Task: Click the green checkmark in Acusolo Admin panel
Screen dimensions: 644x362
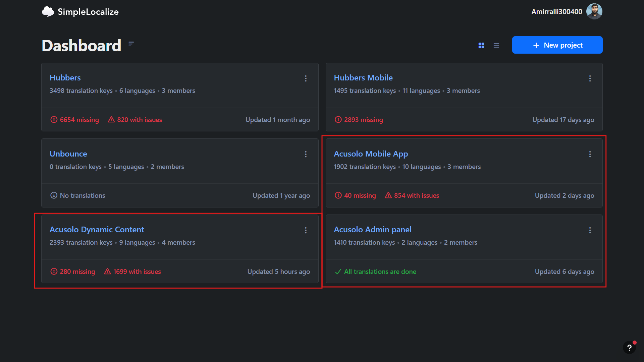Action: point(338,271)
